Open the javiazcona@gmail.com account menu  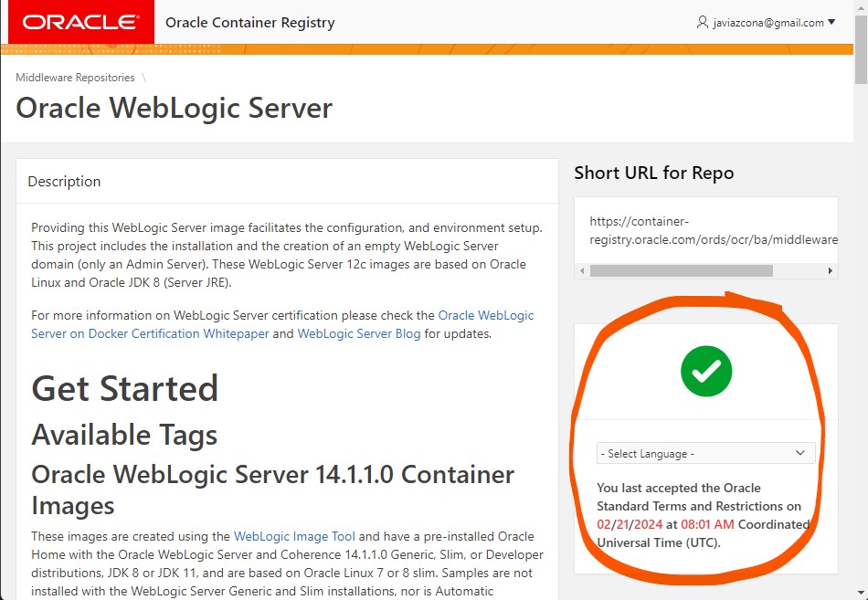767,23
